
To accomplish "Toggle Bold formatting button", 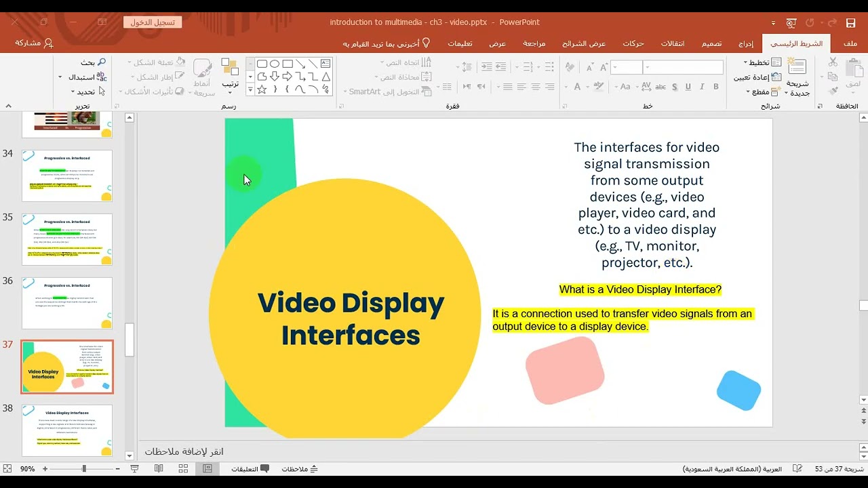I will coord(716,87).
